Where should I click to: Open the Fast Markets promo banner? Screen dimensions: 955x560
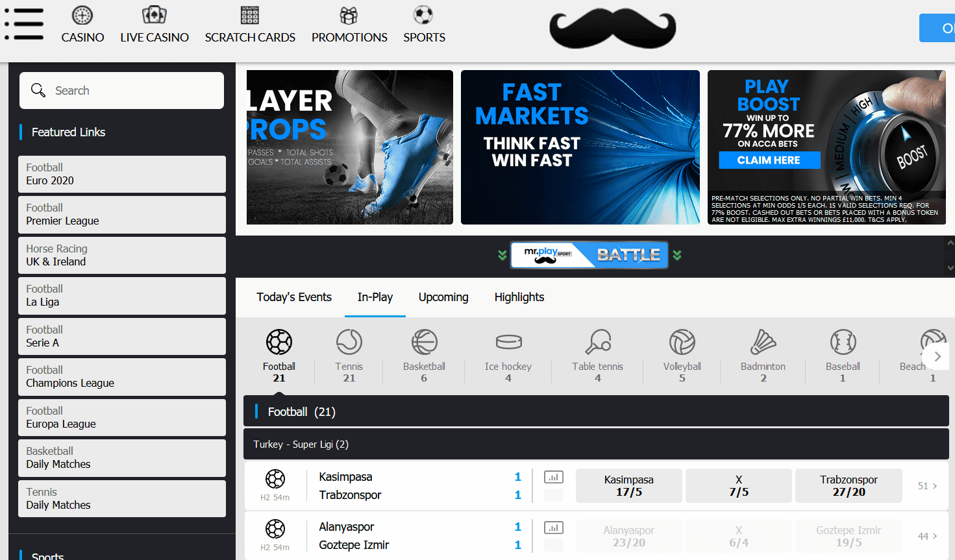[x=580, y=147]
